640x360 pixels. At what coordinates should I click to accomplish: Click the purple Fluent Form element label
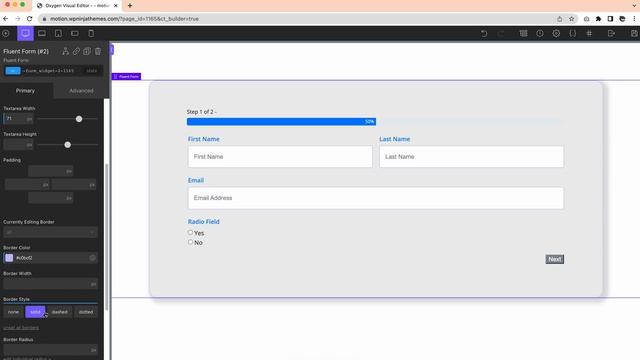click(127, 76)
